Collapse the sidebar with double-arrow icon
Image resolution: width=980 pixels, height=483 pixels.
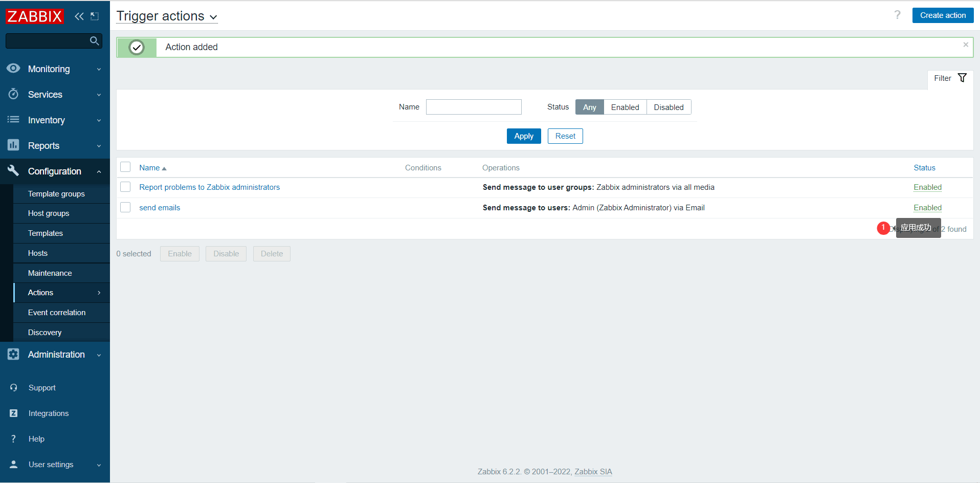(79, 16)
